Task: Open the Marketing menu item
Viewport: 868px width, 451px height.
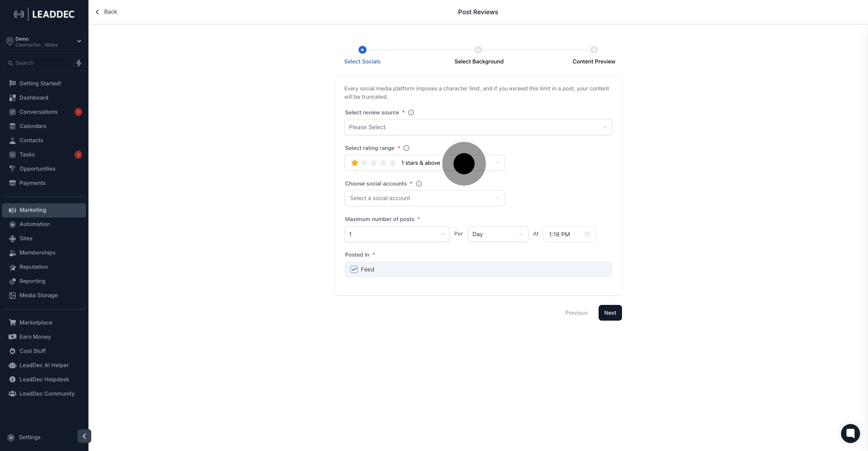Action: pos(44,210)
